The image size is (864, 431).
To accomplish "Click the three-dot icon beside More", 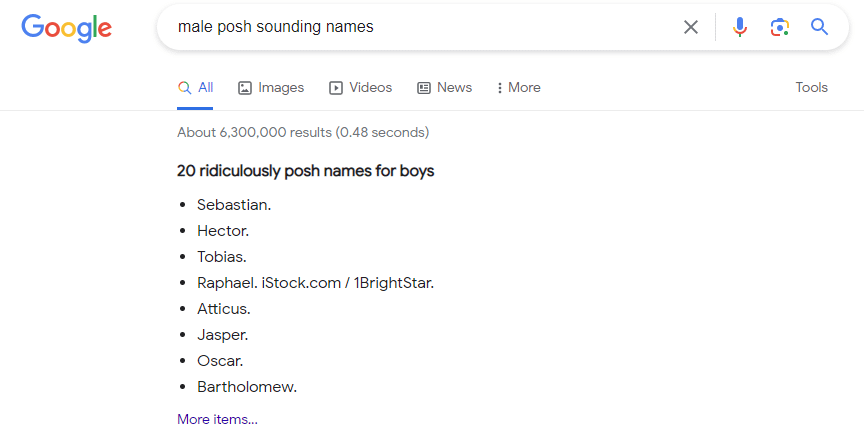I will [x=500, y=88].
